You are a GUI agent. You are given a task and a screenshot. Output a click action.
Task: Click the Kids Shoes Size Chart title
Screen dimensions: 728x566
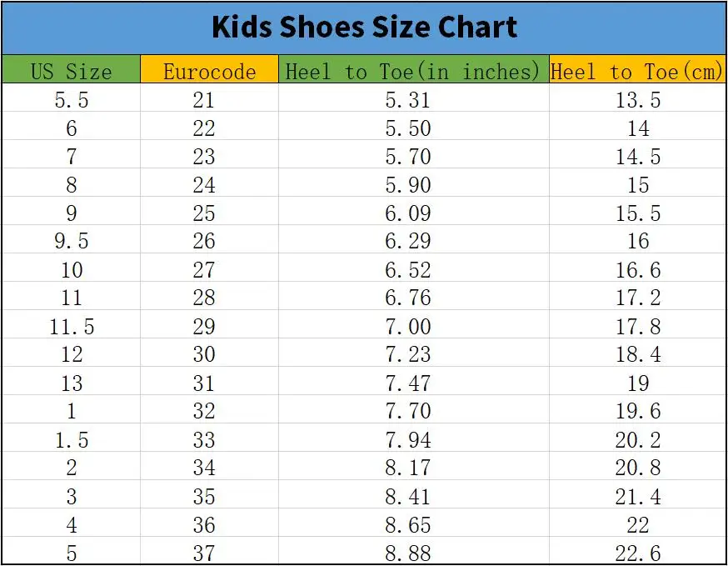click(364, 28)
